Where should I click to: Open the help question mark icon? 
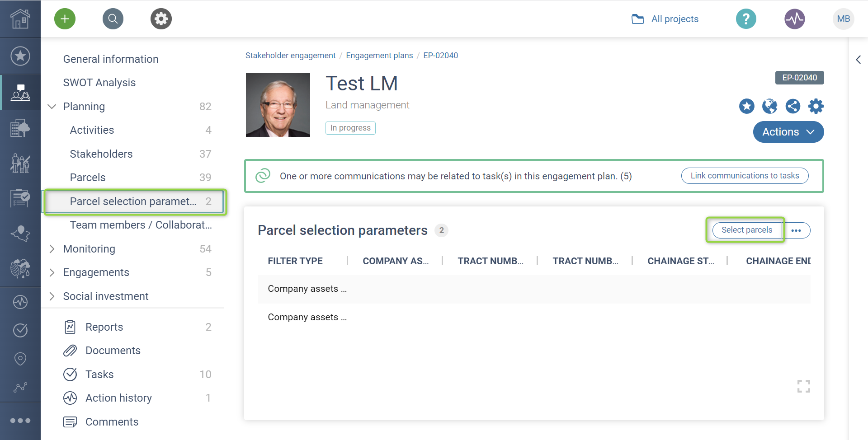click(x=746, y=19)
